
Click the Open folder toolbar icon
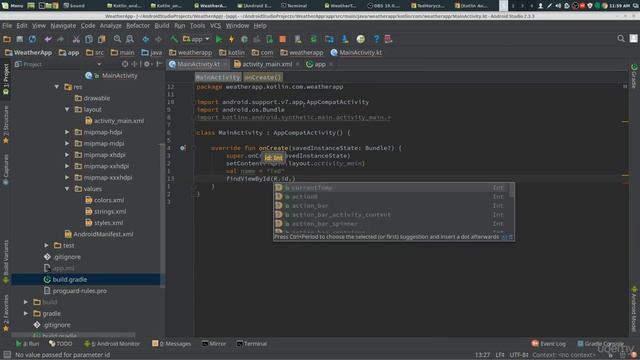(7, 39)
